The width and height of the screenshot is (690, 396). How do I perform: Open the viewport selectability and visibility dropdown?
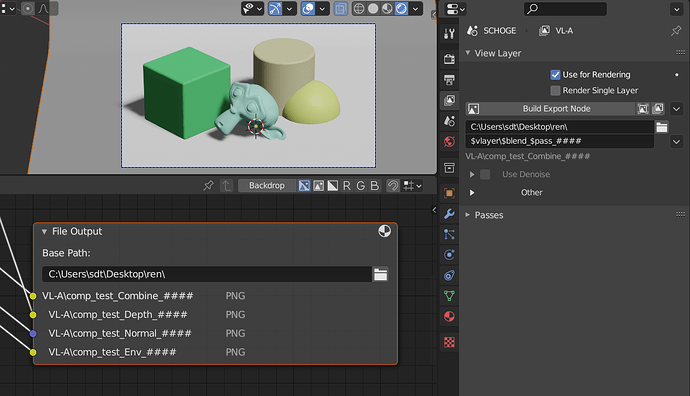click(252, 8)
